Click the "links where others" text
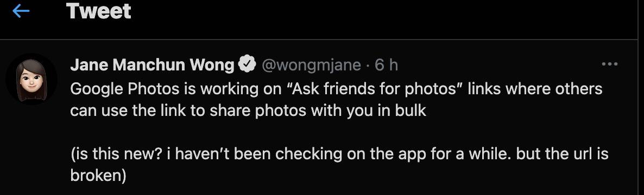The height and width of the screenshot is (195, 644). (531, 89)
